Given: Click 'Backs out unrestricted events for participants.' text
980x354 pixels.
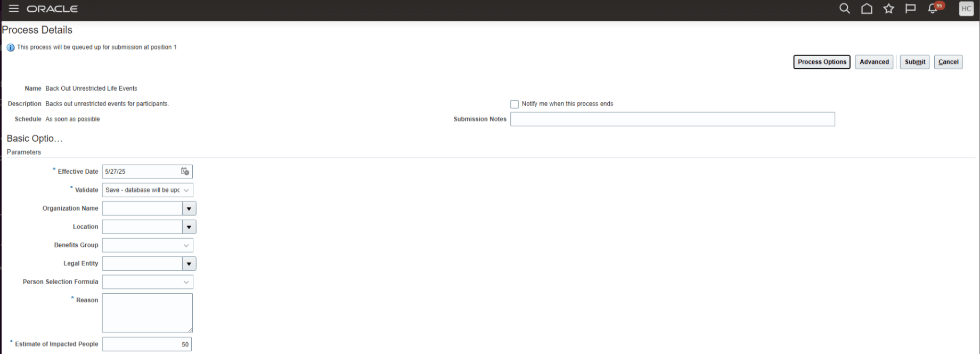Looking at the screenshot, I should 107,104.
